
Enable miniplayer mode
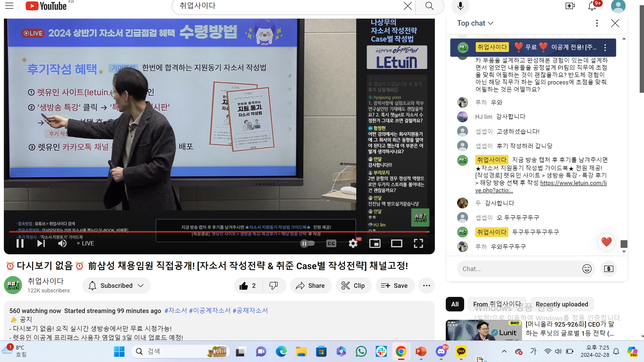pos(375,243)
